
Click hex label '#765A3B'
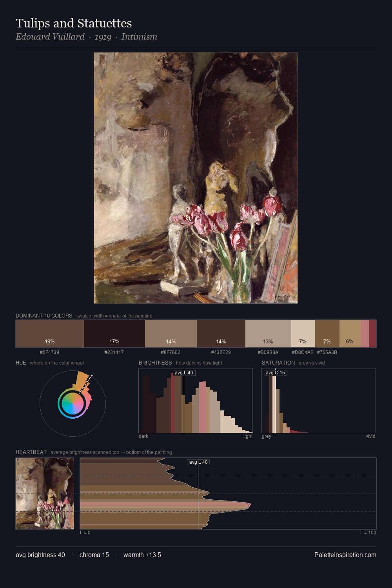pyautogui.click(x=327, y=352)
